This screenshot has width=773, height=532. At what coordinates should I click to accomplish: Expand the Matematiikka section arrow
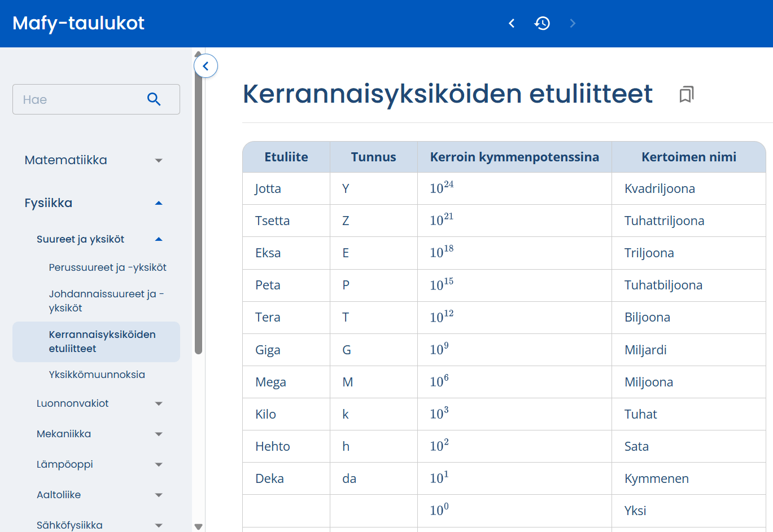pos(159,160)
